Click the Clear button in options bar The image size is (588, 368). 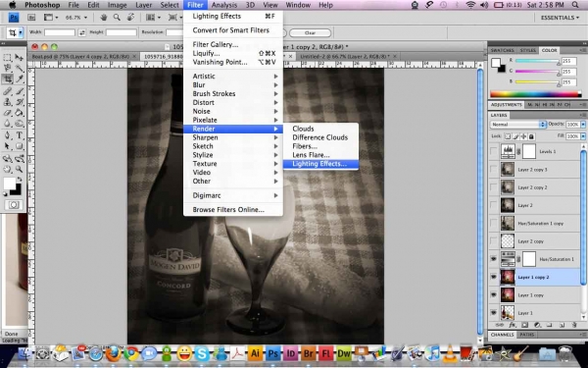point(310,32)
